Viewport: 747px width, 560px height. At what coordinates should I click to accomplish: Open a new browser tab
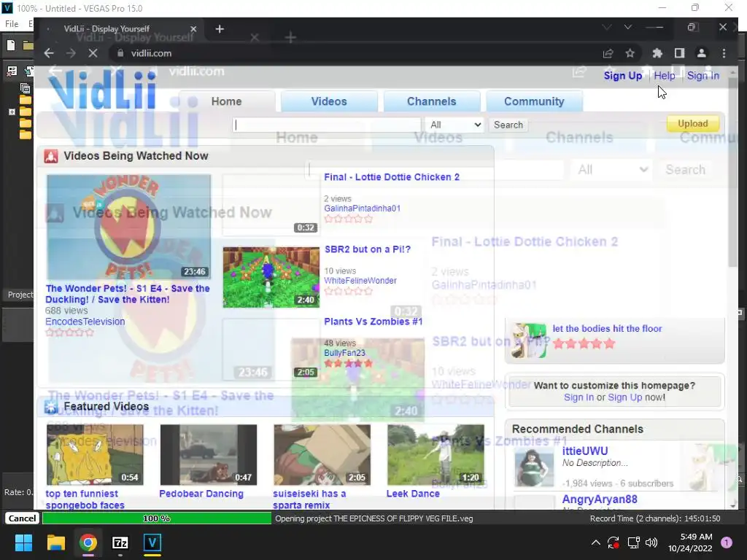click(219, 29)
